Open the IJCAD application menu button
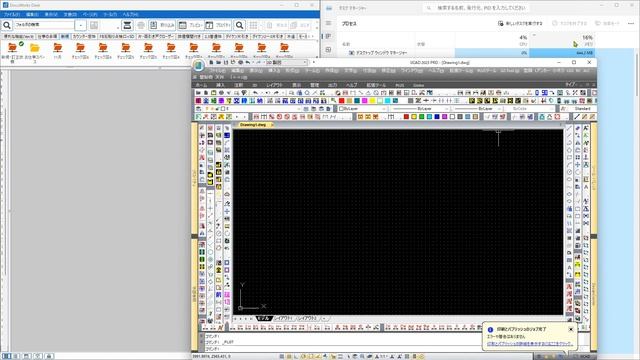The image size is (640, 360). pos(198,65)
